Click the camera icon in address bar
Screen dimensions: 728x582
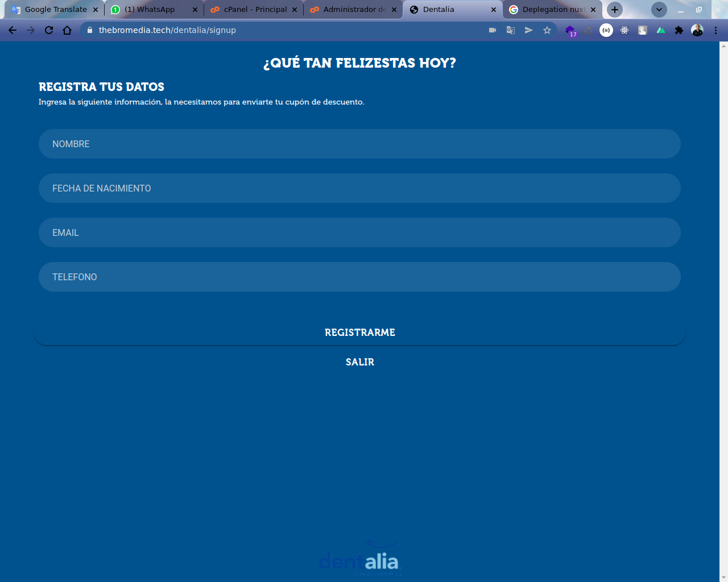click(493, 30)
